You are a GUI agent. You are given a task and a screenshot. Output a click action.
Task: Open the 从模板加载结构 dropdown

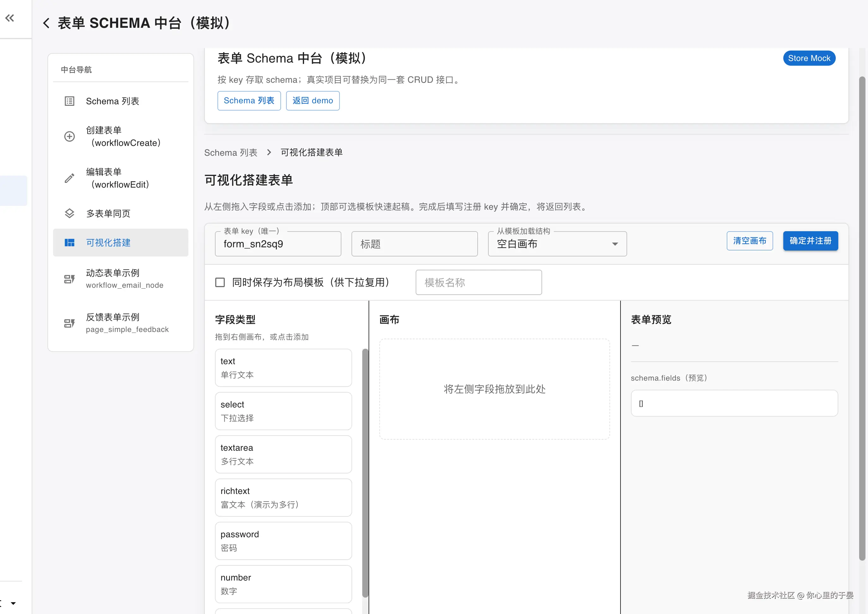[557, 244]
